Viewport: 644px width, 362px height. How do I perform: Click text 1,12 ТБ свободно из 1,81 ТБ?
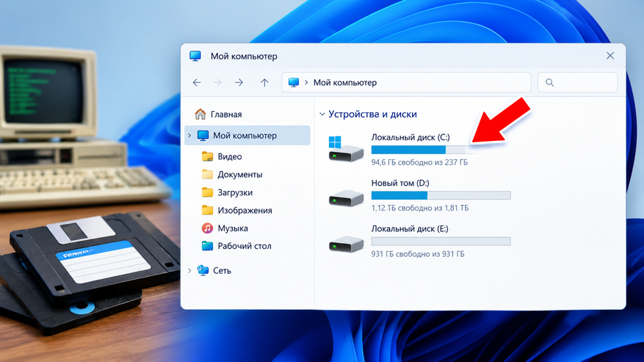tap(420, 208)
